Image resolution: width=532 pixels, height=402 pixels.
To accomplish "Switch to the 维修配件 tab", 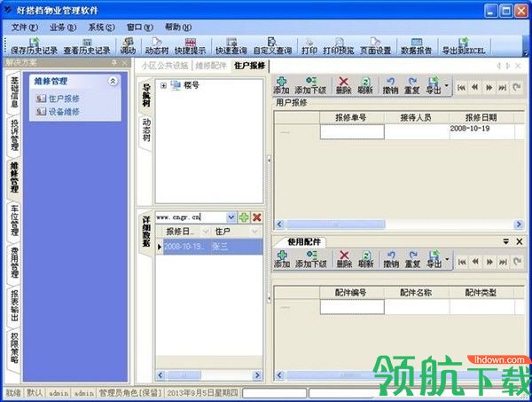I will 211,66.
